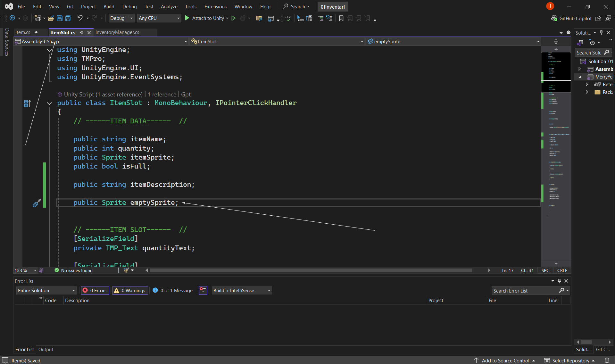Toggle the 0 of 1 Message filter
Image resolution: width=615 pixels, height=364 pixels.
click(x=173, y=291)
